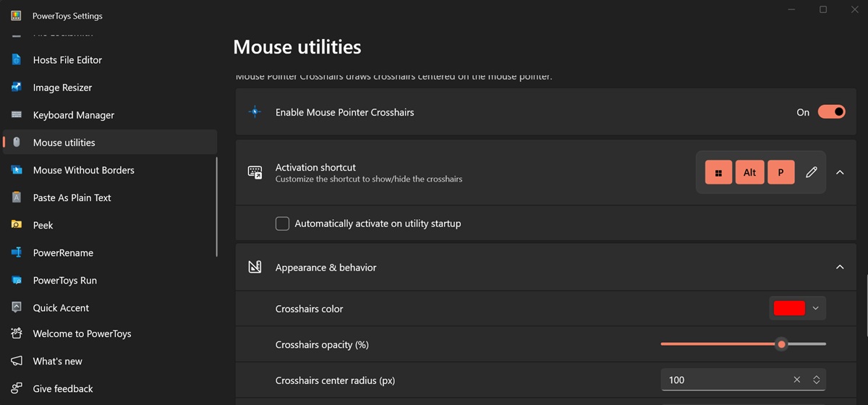Click the red crosshairs color swatch

tap(789, 308)
